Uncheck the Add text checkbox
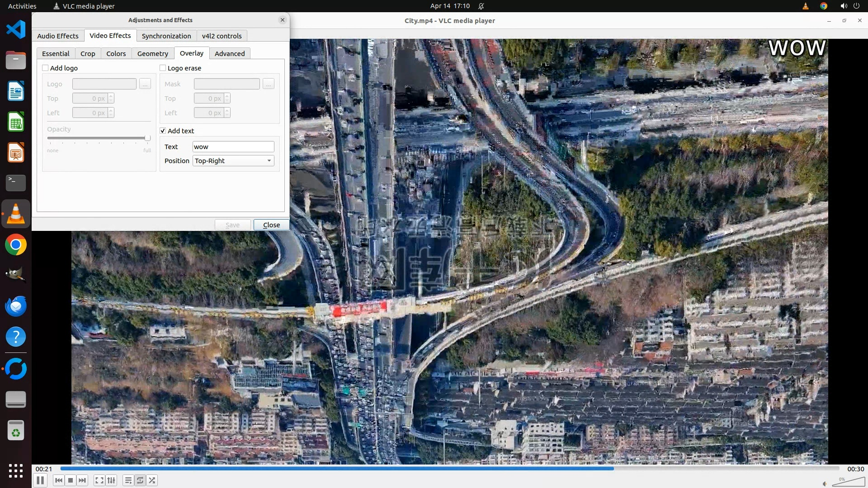 pyautogui.click(x=163, y=131)
